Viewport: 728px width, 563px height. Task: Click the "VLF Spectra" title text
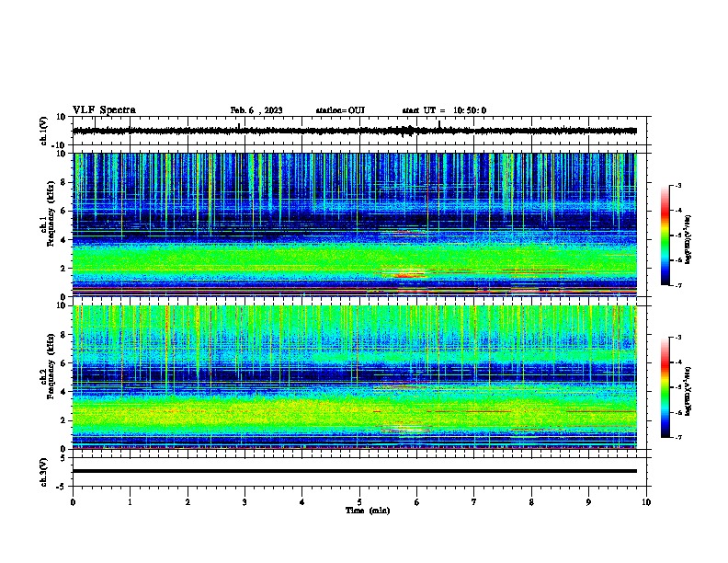104,110
